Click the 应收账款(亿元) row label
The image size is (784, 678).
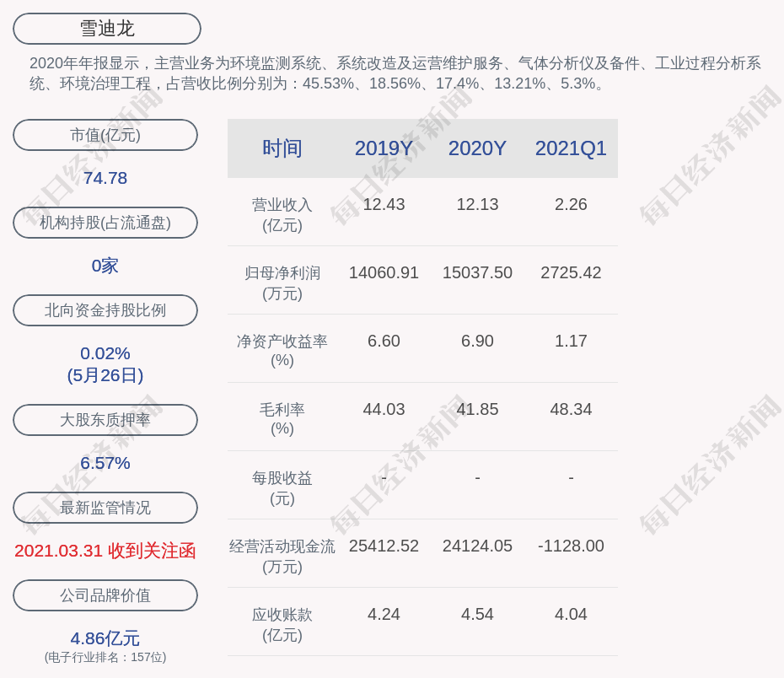282,625
